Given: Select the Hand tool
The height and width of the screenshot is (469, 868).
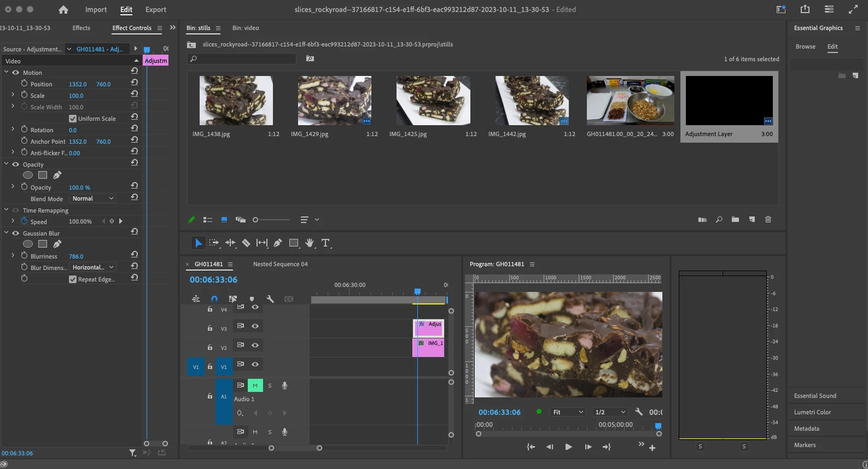Looking at the screenshot, I should point(310,243).
